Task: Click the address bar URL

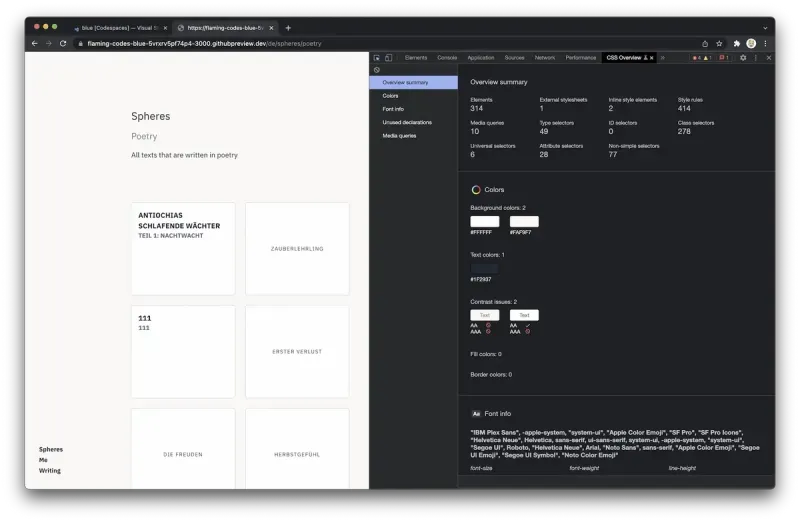Action: click(x=204, y=43)
